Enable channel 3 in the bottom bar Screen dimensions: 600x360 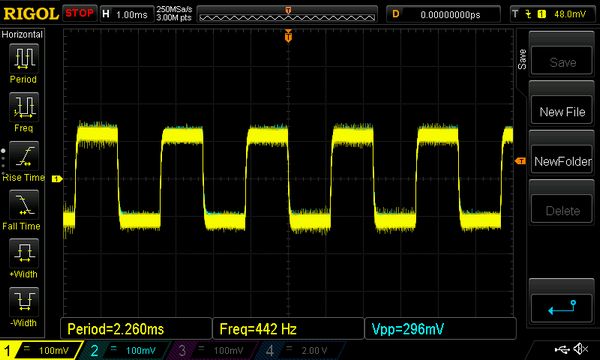[x=210, y=350]
